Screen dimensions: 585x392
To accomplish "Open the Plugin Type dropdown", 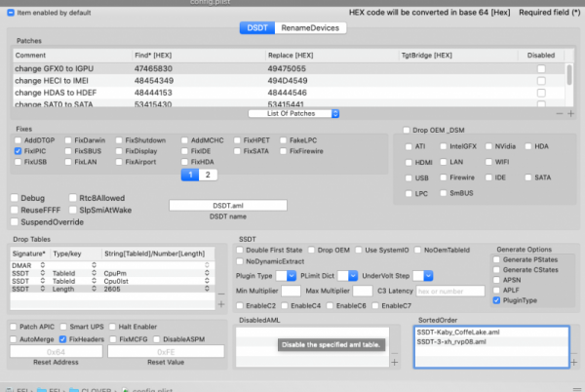I will 289,276.
